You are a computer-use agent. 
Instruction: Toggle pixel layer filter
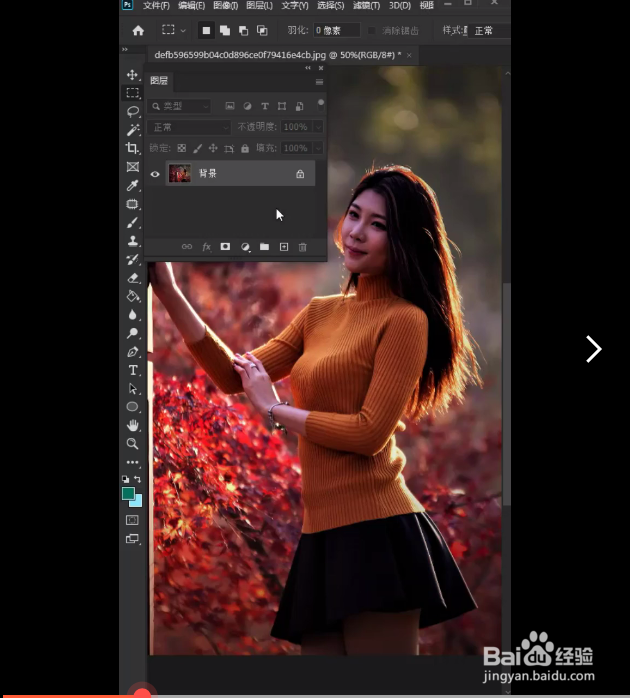click(x=230, y=106)
